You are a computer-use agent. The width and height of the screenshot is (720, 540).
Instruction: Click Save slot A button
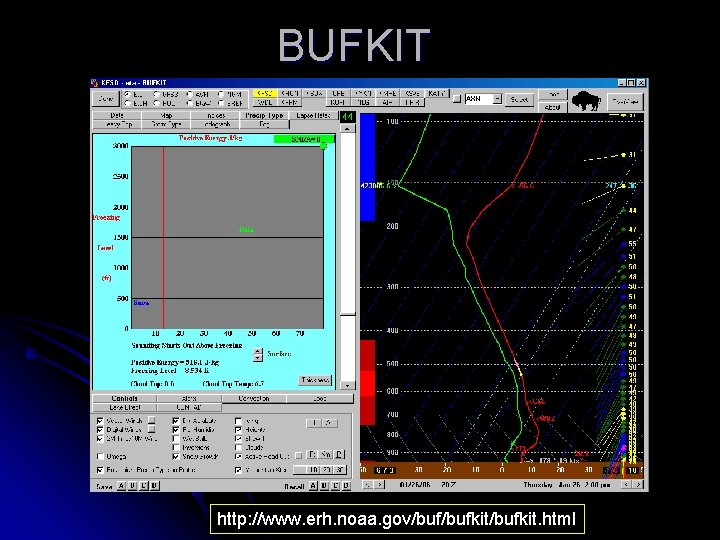[121, 486]
